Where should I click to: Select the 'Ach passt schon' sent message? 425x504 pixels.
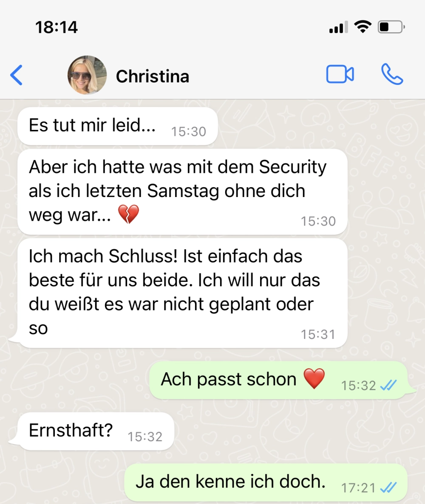[x=279, y=380]
